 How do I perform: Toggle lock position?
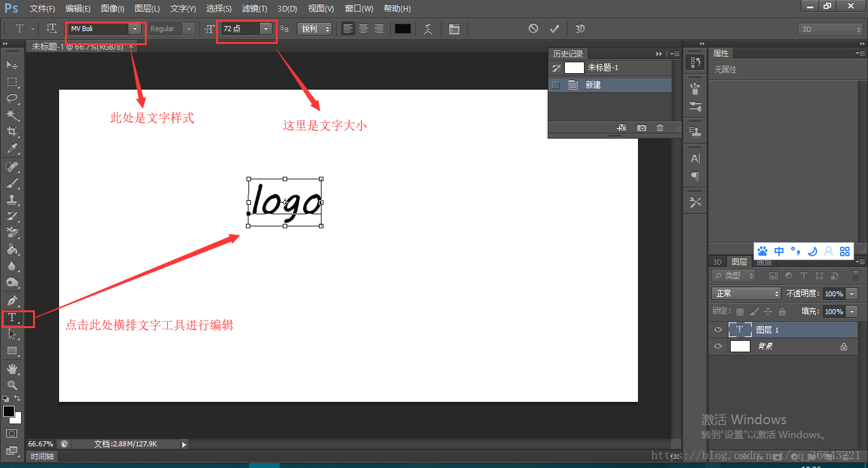click(x=768, y=312)
